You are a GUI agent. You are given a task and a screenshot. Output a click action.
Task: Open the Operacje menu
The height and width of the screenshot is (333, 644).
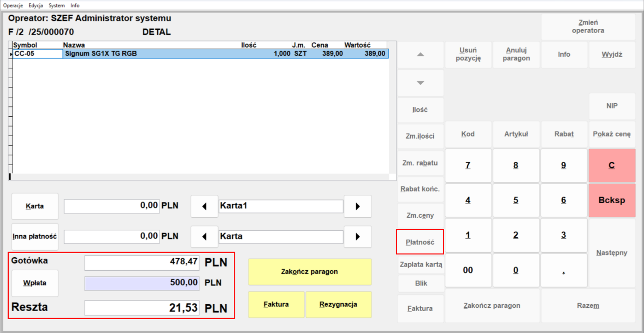pyautogui.click(x=13, y=6)
